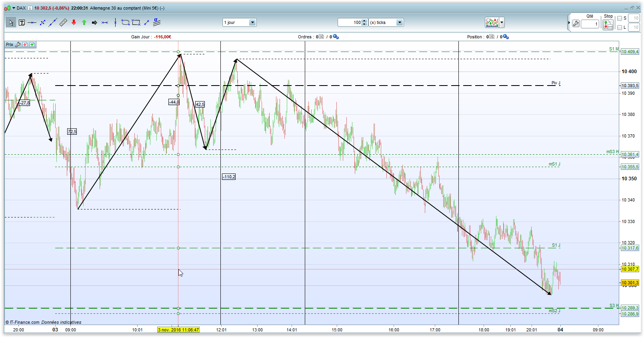Click the 42,5 measurement label
This screenshot has width=644, height=337.
pyautogui.click(x=200, y=104)
